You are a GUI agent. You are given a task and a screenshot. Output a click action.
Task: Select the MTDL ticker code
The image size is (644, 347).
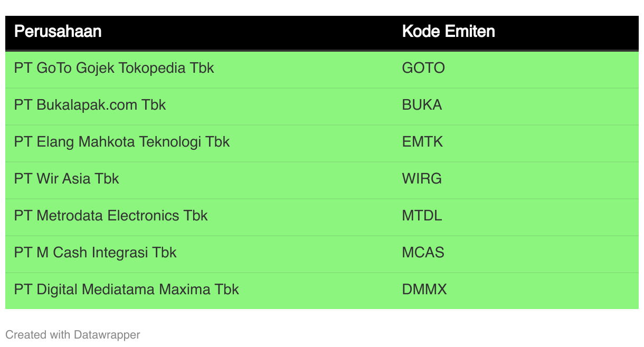pos(422,216)
